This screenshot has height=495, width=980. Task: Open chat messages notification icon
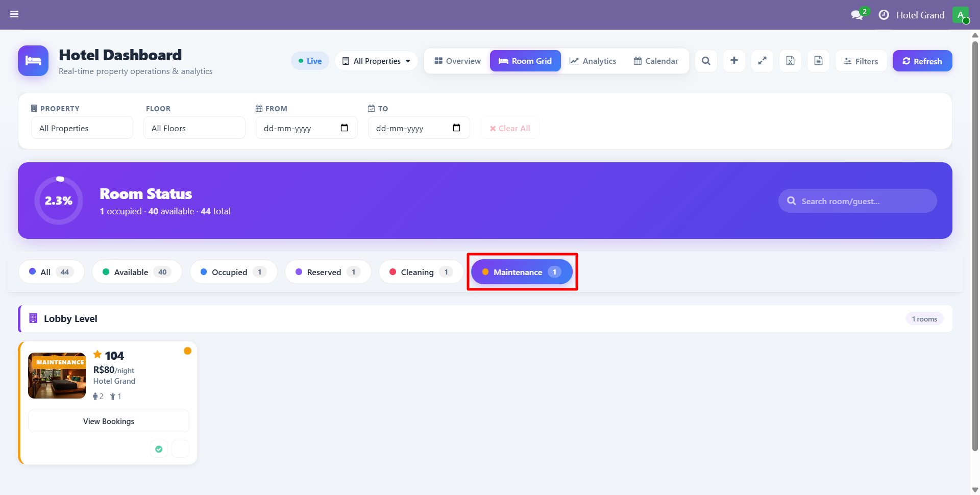click(x=857, y=15)
